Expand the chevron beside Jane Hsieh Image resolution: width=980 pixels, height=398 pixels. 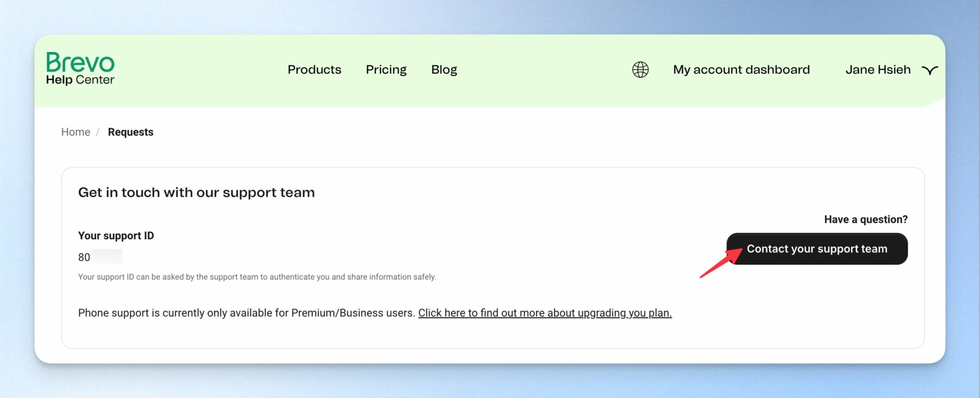[x=930, y=70]
